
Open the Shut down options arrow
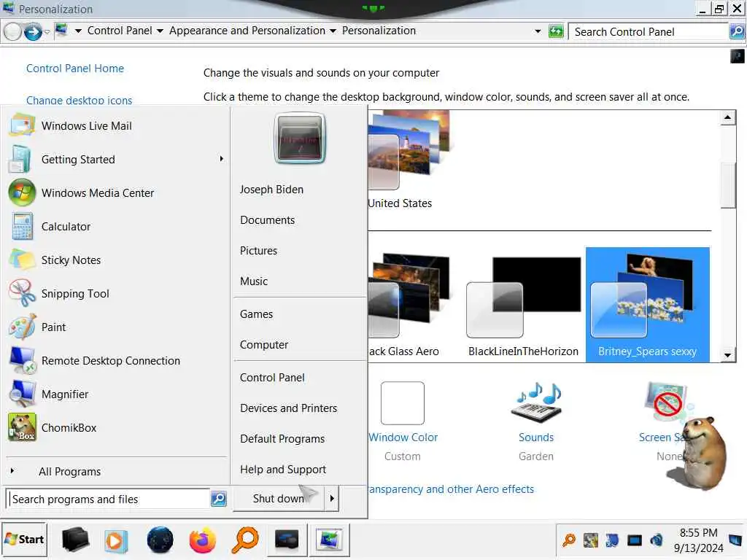(x=332, y=499)
